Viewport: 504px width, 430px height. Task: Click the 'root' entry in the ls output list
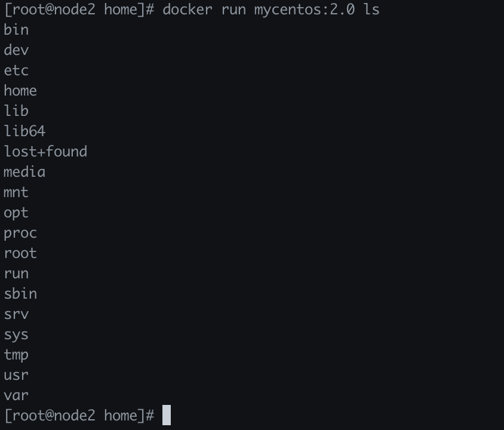click(x=20, y=253)
